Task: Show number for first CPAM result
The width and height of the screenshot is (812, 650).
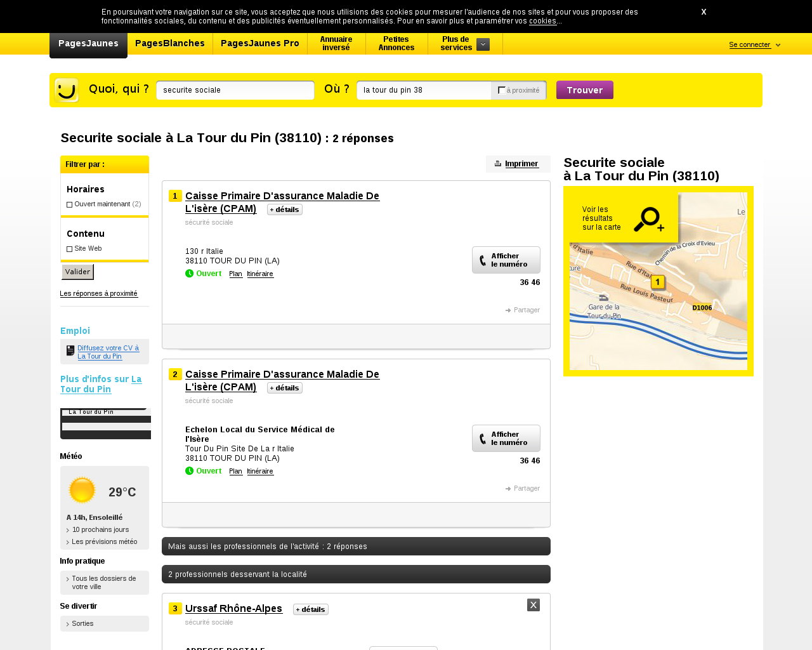Action: click(x=506, y=260)
